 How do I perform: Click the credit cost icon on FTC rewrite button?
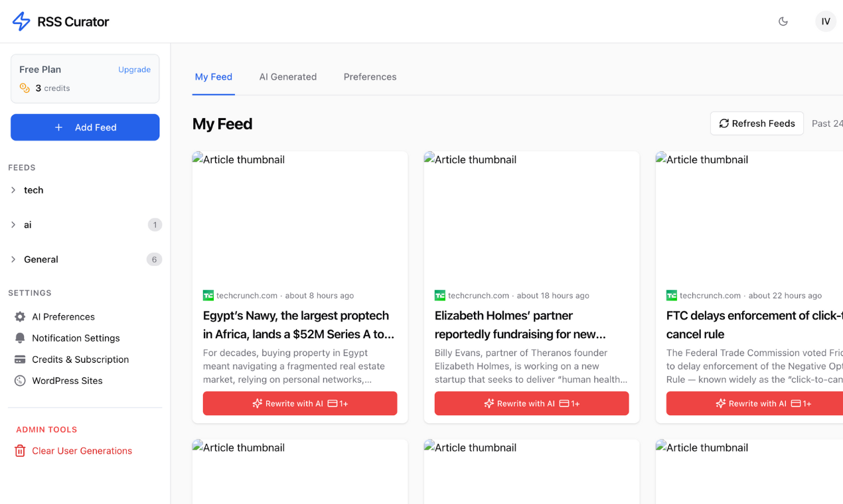tap(796, 403)
